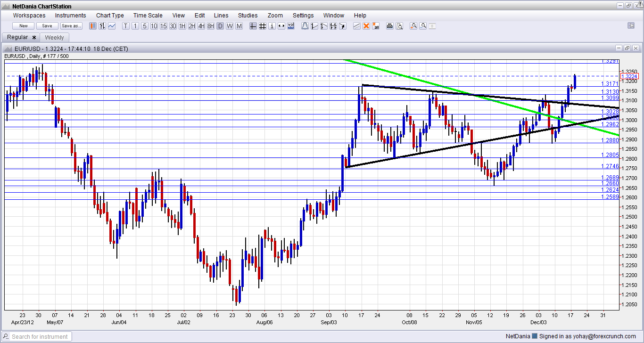Click the print icon in toolbar
The height and width of the screenshot is (343, 644).
pos(390,26)
